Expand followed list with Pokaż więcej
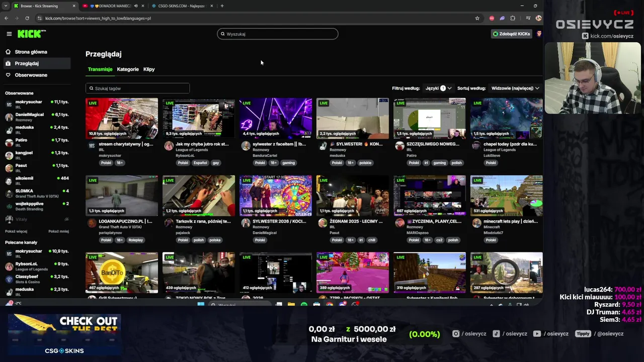Viewport: 644px width, 362px height. [x=16, y=231]
